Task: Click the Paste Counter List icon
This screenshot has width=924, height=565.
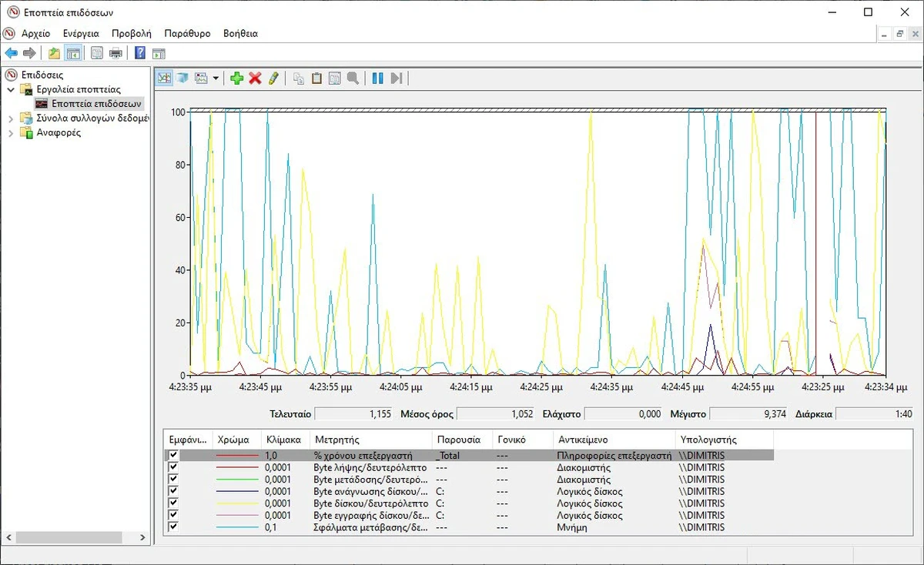Action: pos(316,78)
